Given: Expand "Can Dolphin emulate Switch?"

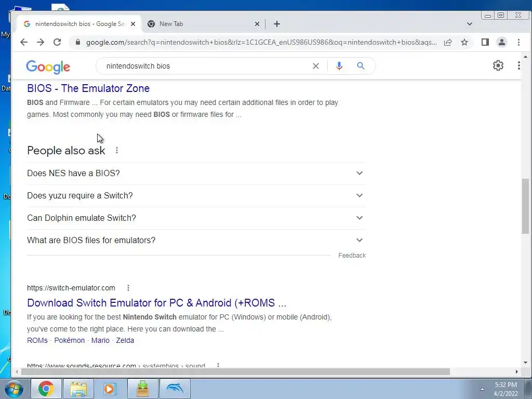Looking at the screenshot, I should (196, 218).
